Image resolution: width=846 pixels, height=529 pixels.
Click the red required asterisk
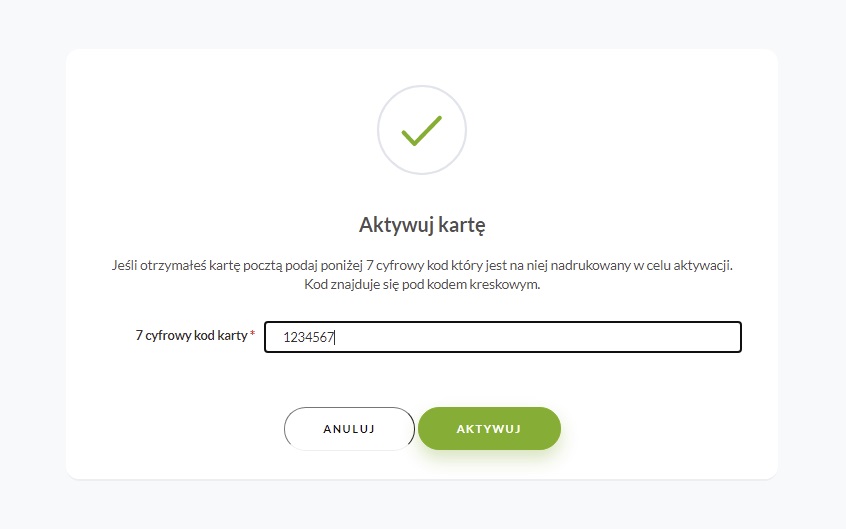pos(253,335)
